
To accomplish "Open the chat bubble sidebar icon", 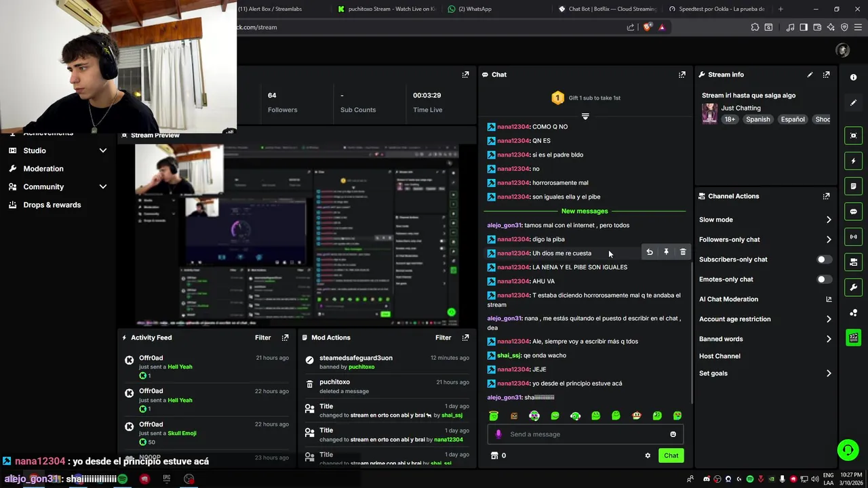I will (x=853, y=211).
